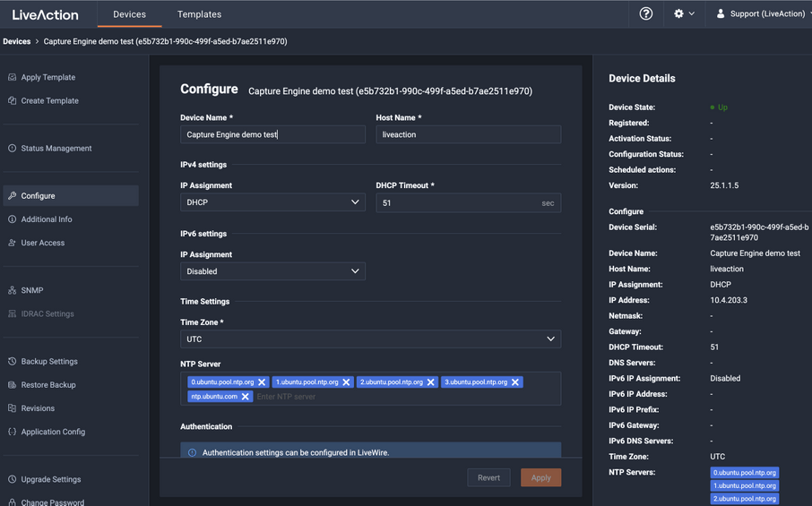The height and width of the screenshot is (506, 812).
Task: Open the IPv4 IP Assignment DHCP dropdown
Action: click(272, 202)
